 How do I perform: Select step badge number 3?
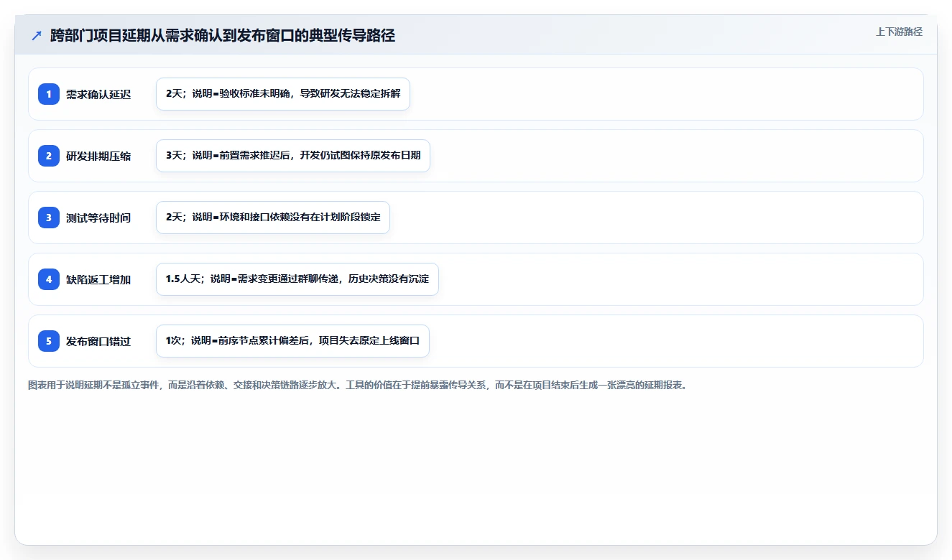pos(49,218)
